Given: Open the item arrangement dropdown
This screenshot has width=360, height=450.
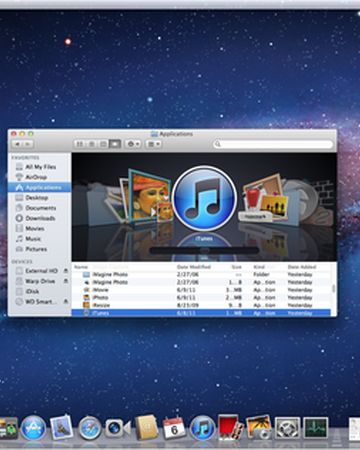Looking at the screenshot, I should (x=153, y=144).
